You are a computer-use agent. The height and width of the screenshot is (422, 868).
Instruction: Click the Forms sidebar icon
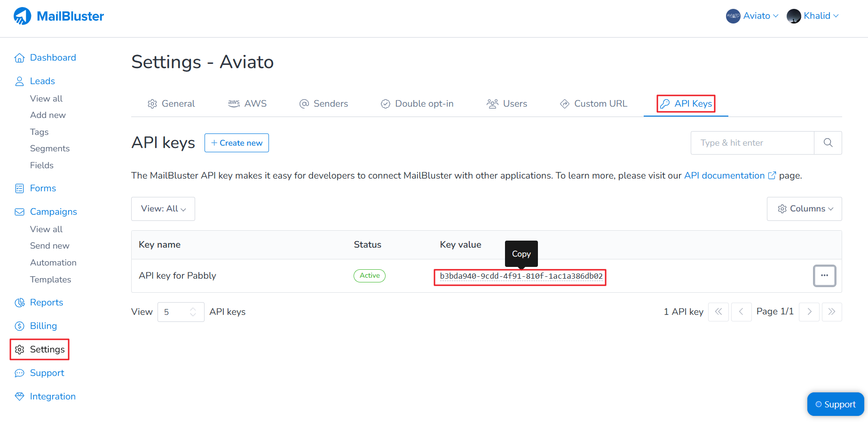pyautogui.click(x=19, y=188)
